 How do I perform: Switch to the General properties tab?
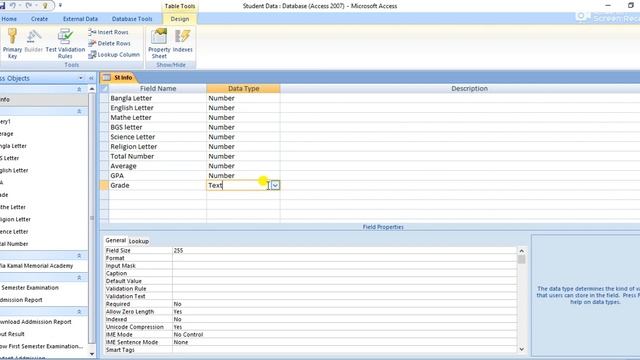click(116, 240)
